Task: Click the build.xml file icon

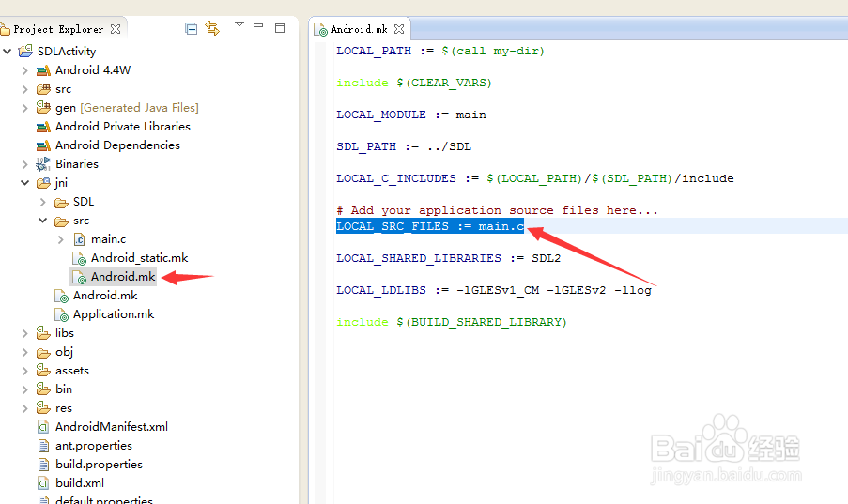Action: tap(43, 483)
